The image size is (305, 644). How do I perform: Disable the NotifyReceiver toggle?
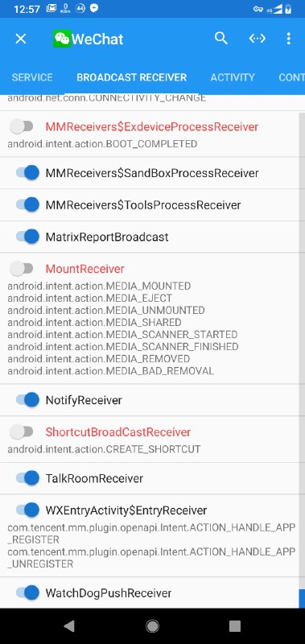tap(27, 399)
